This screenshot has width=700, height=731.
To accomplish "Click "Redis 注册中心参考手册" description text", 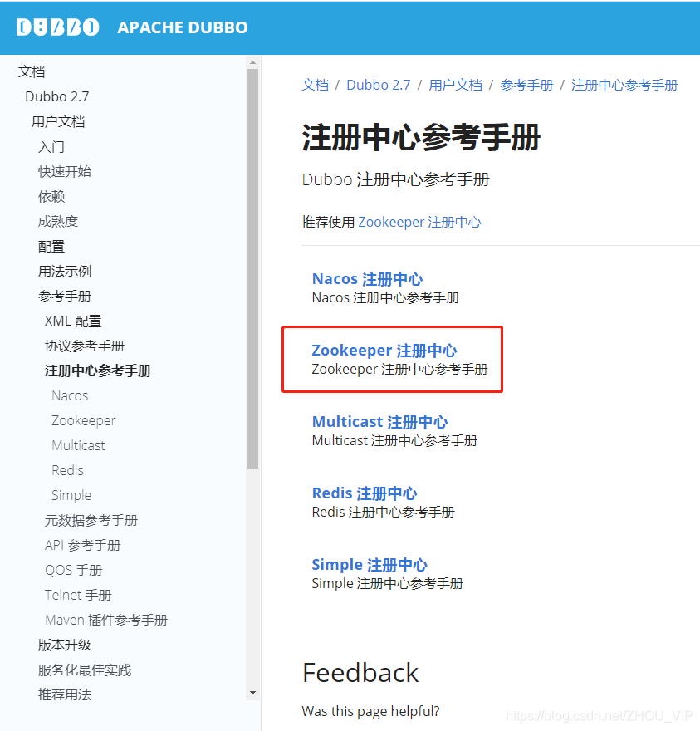I will pyautogui.click(x=383, y=512).
